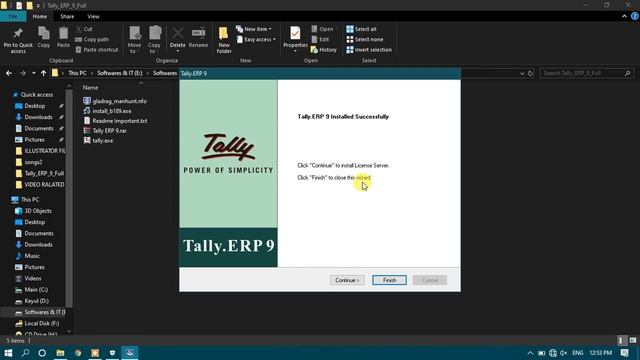Switch to the View ribbon tab
The height and width of the screenshot is (360, 640).
pyautogui.click(x=93, y=16)
